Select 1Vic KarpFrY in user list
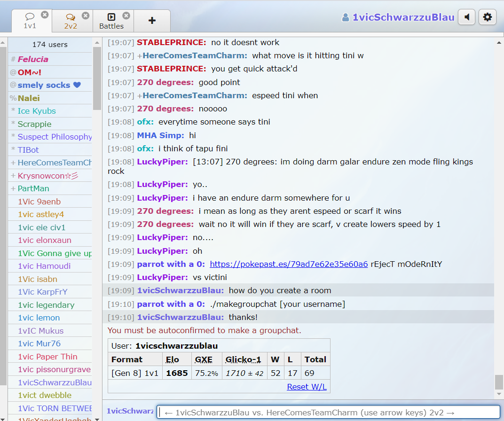The width and height of the screenshot is (504, 421). click(x=50, y=292)
